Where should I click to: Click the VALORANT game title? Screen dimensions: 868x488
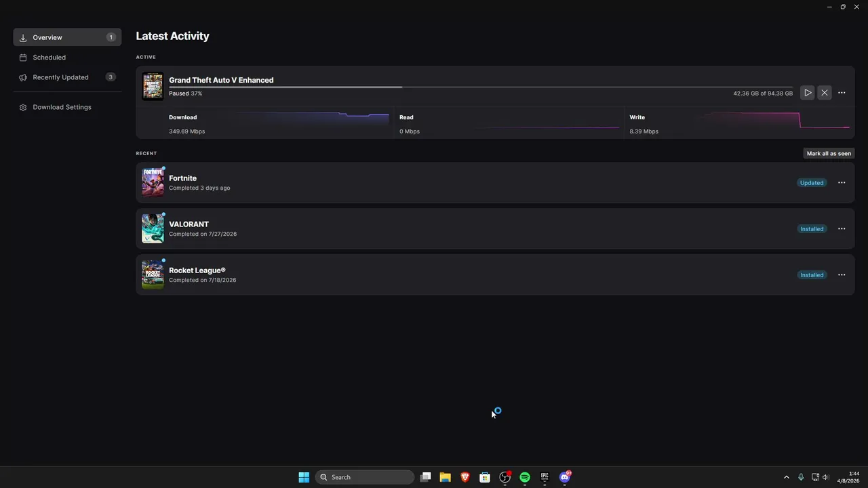click(x=189, y=224)
